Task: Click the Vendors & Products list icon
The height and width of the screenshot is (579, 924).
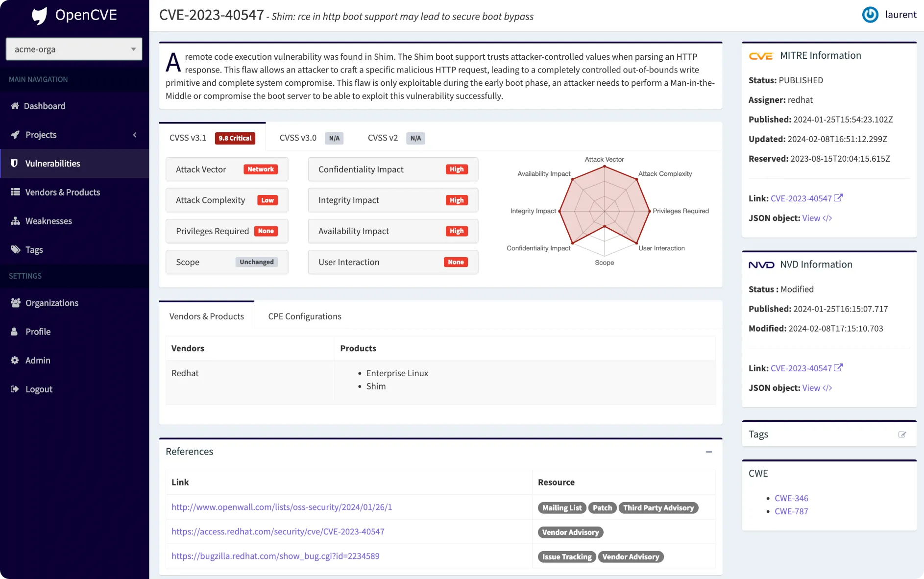Action: tap(15, 192)
